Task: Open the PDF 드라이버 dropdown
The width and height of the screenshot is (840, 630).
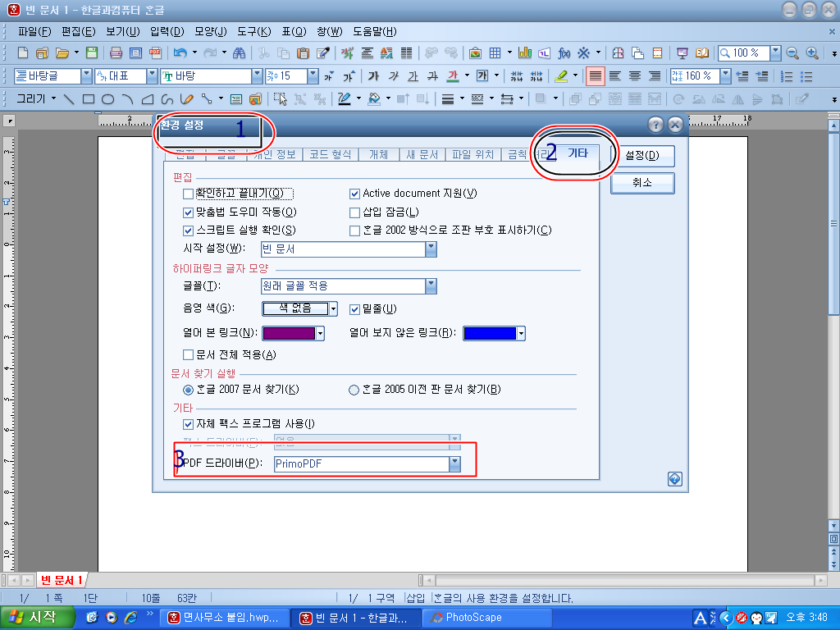Action: 454,464
